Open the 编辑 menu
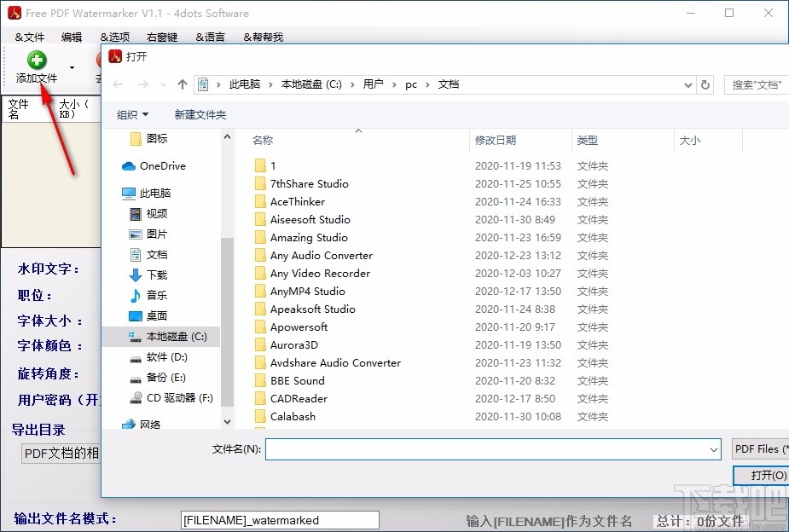The height and width of the screenshot is (532, 789). point(72,37)
